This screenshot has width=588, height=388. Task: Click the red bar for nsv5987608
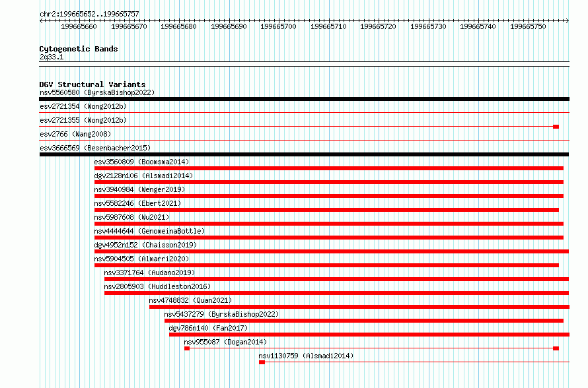pyautogui.click(x=329, y=224)
